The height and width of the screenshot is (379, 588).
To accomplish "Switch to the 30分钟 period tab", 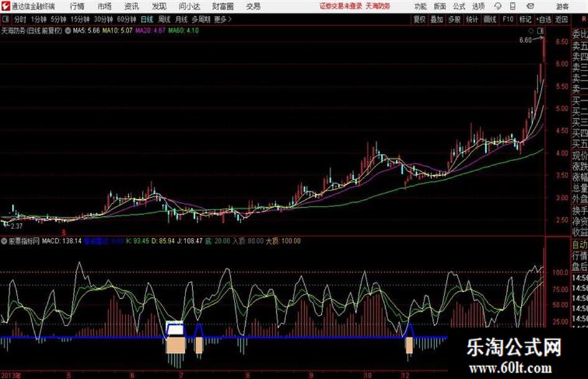I will click(x=103, y=19).
